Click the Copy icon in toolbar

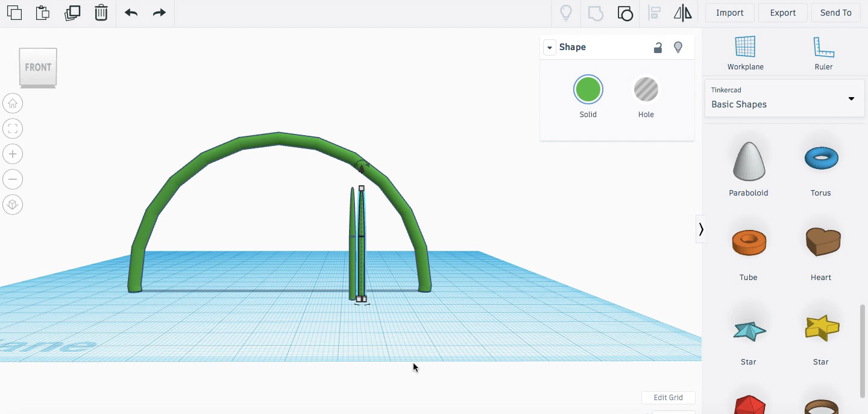click(x=14, y=13)
